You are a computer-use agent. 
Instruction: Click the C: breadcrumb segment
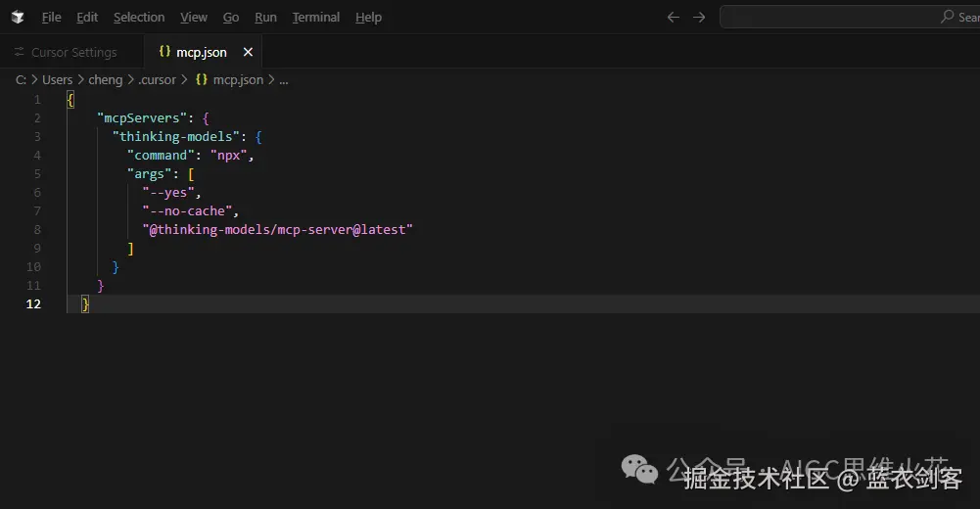(21, 80)
